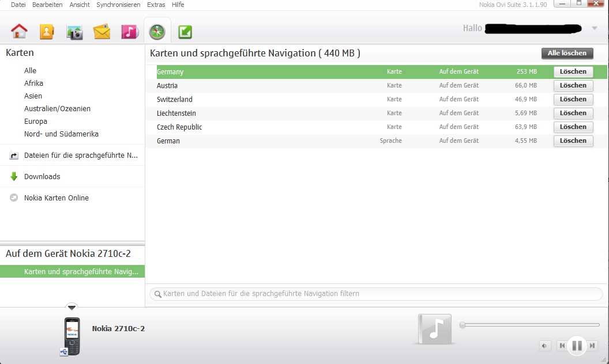Screen dimensions: 609x364
Task: Open the Synchronisieren menu
Action: tap(118, 5)
